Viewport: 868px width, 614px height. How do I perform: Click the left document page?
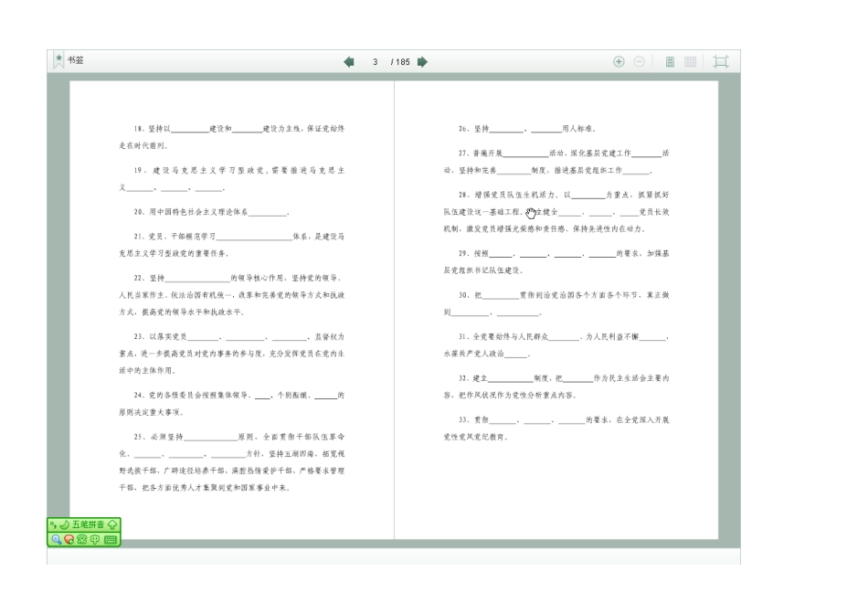[231, 310]
